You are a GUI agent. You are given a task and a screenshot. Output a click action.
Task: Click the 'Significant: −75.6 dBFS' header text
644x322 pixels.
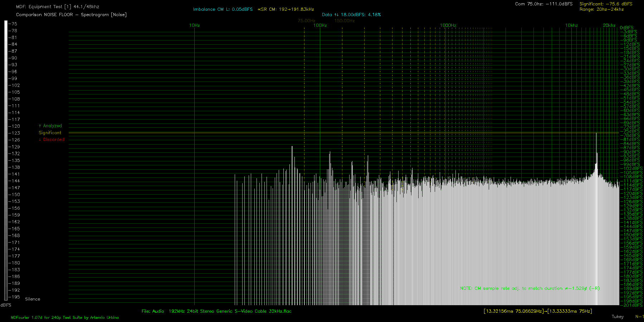click(606, 4)
